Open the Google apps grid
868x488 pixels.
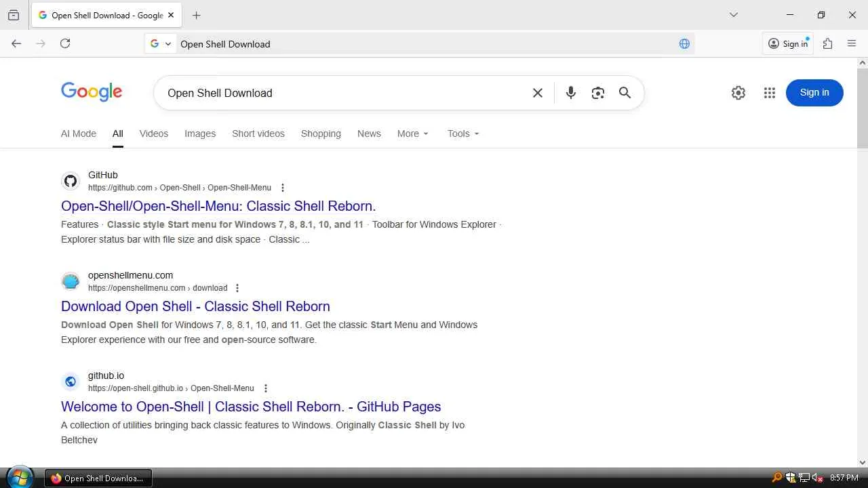(x=769, y=93)
